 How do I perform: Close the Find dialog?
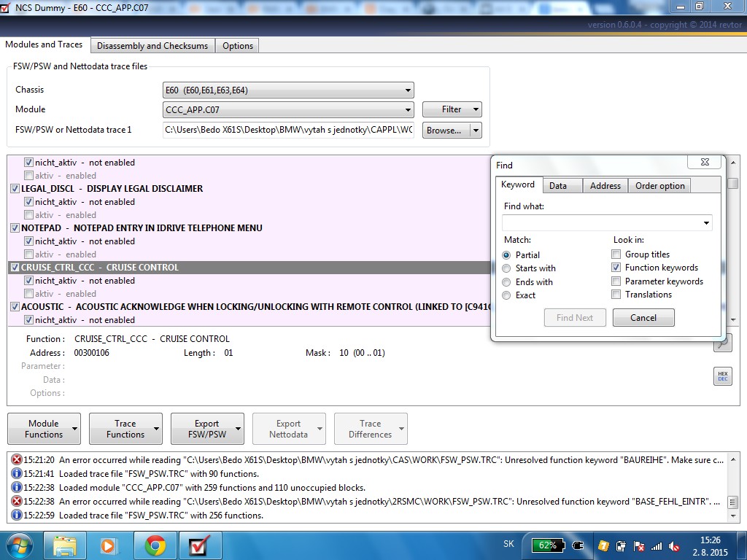(x=705, y=162)
